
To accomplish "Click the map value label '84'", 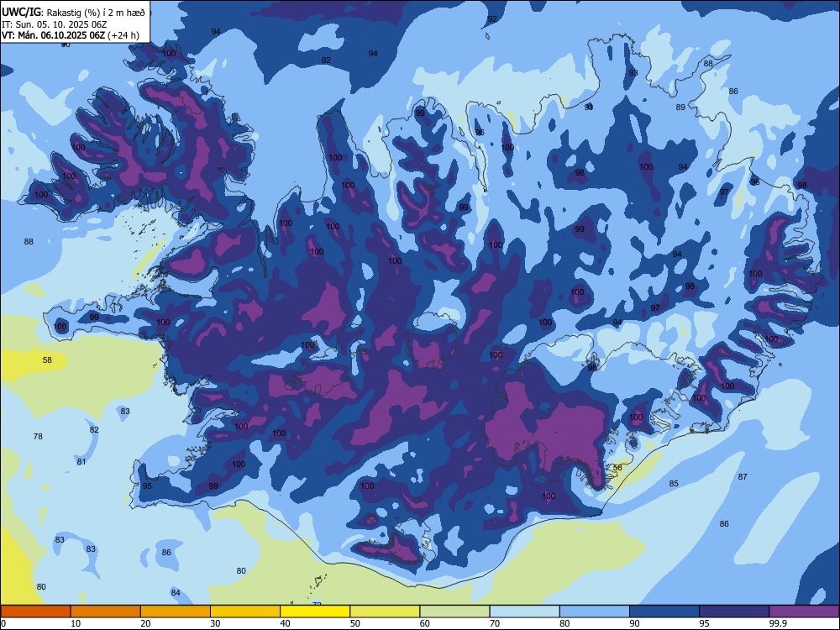I will [x=176, y=592].
